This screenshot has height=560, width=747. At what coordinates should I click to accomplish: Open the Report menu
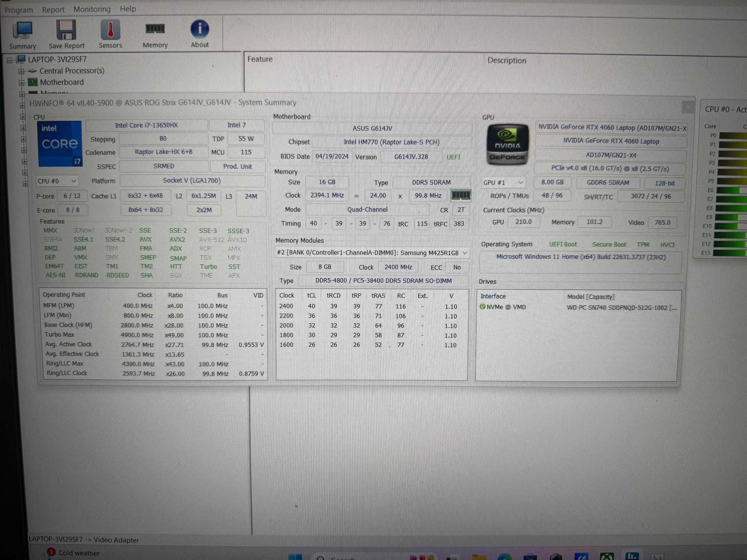click(x=53, y=9)
